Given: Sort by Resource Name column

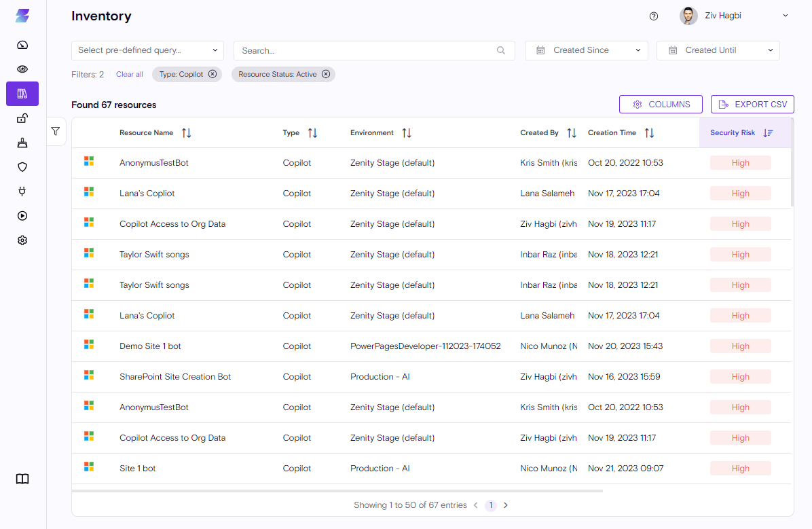Looking at the screenshot, I should coord(187,133).
